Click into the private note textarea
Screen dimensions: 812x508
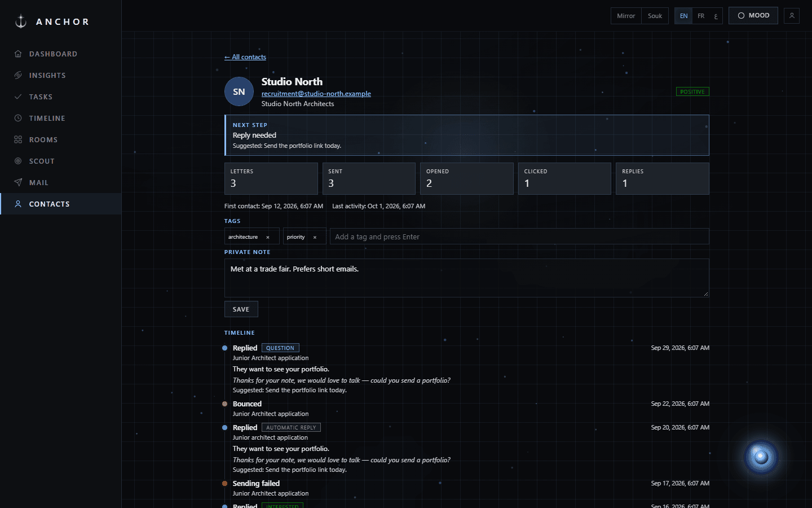click(x=467, y=278)
